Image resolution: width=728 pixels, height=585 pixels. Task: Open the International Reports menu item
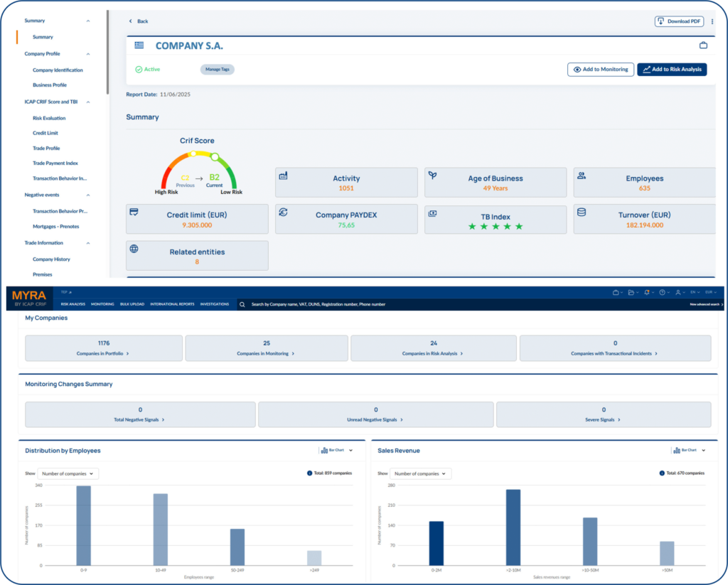172,304
